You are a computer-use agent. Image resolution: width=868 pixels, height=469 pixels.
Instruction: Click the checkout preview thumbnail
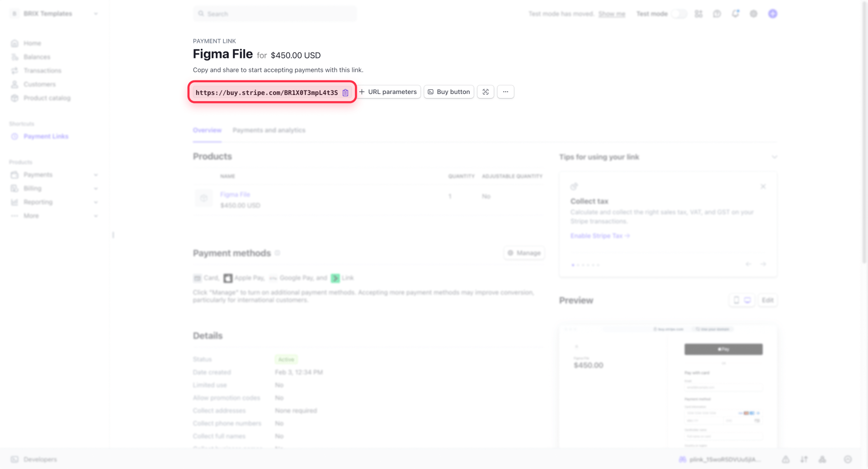coord(668,386)
